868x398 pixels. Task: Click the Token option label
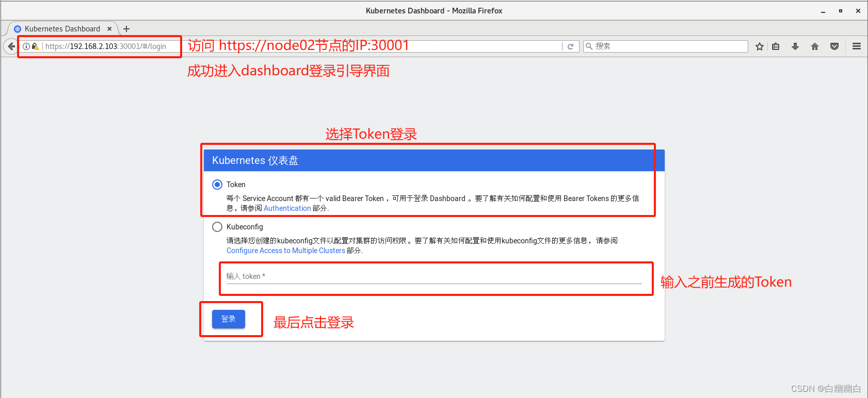[x=236, y=185]
